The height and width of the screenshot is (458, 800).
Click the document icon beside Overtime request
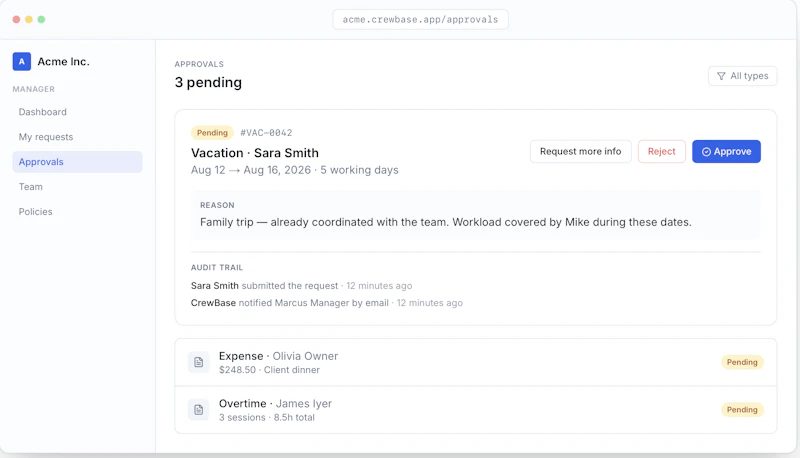[198, 410]
